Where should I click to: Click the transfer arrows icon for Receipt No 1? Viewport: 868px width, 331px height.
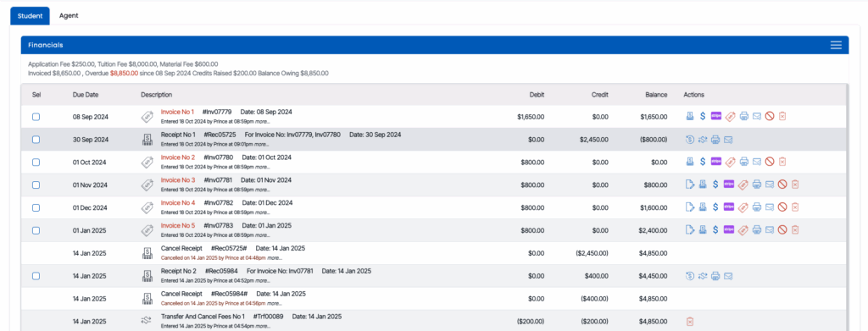703,139
